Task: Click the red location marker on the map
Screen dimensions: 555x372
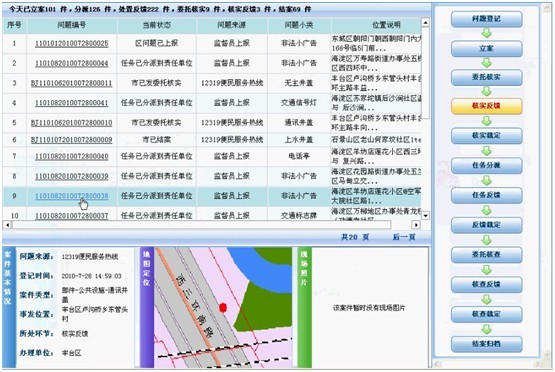Action: pos(223,308)
